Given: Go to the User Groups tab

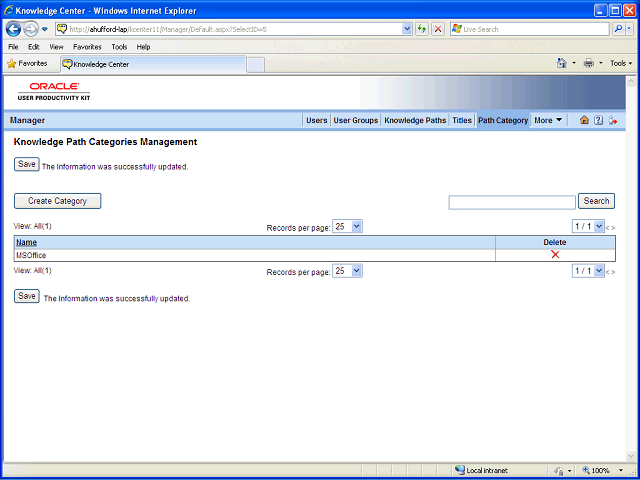Looking at the screenshot, I should tap(356, 120).
